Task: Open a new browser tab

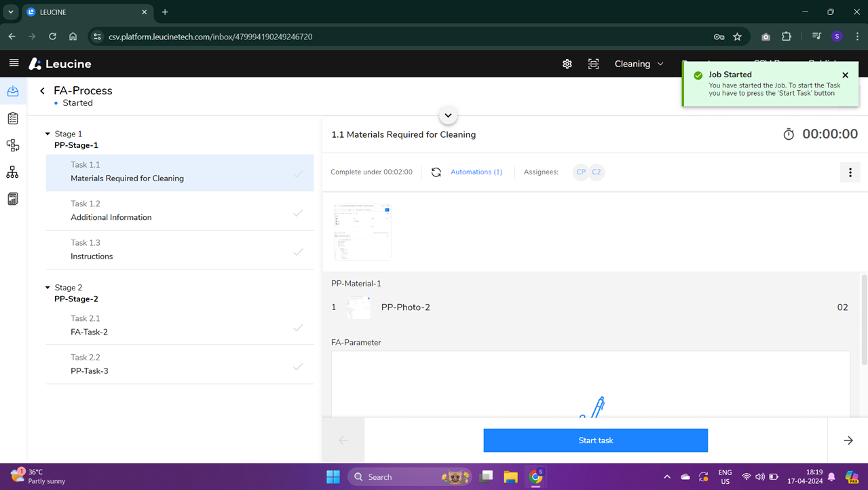Action: [x=165, y=12]
